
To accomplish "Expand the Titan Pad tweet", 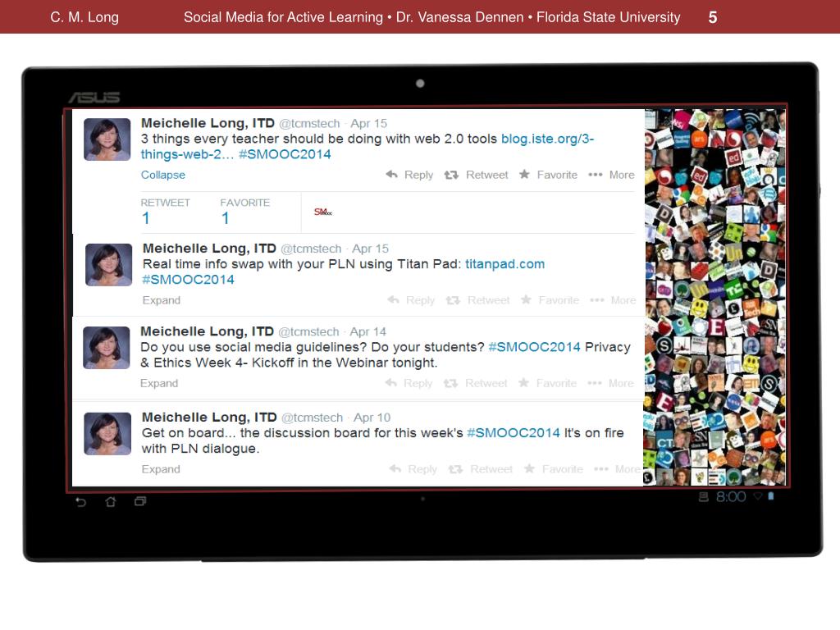I will coord(162,300).
